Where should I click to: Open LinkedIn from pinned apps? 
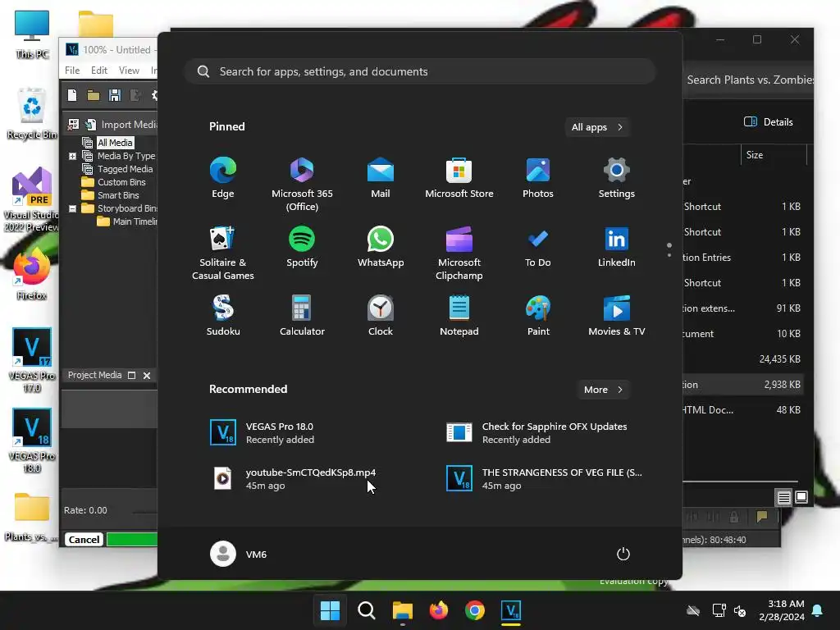[617, 246]
